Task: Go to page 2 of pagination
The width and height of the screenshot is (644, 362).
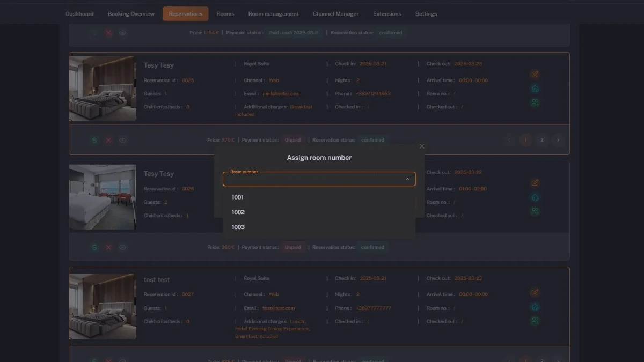Action: 542,140
